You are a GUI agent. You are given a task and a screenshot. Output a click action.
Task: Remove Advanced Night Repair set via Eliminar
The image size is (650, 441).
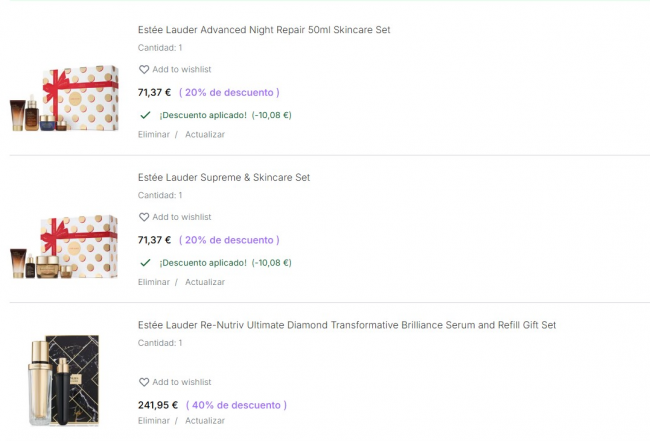pos(153,134)
